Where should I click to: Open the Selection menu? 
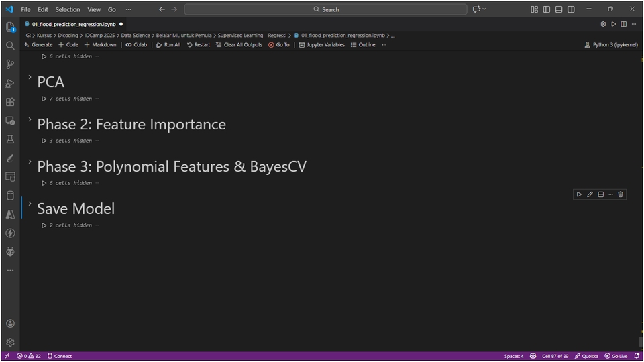67,9
